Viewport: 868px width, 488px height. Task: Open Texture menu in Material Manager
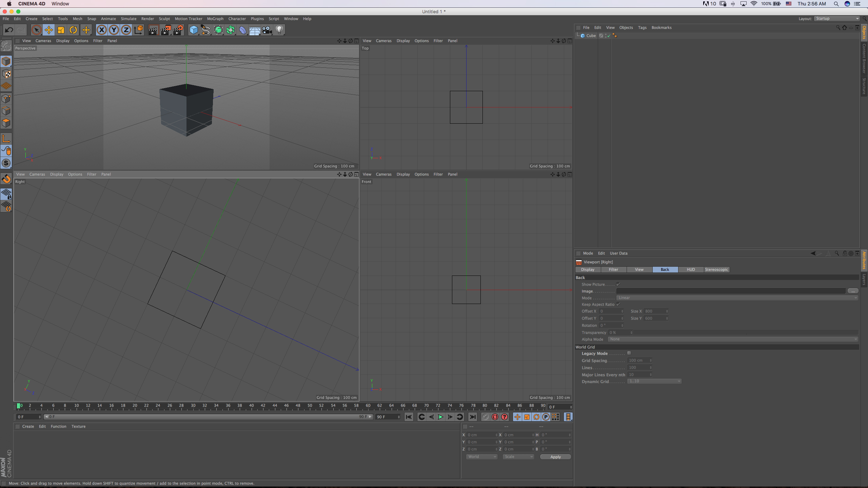[x=78, y=426]
